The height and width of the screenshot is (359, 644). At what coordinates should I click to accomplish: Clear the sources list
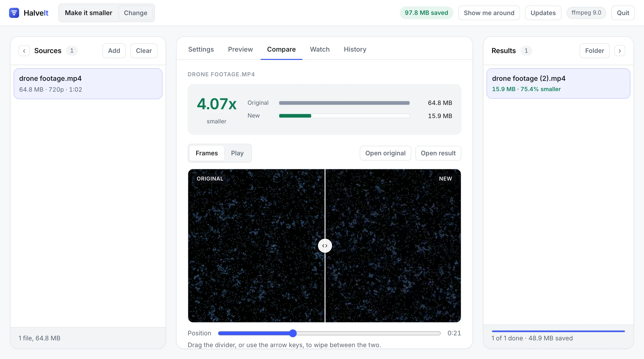[144, 51]
